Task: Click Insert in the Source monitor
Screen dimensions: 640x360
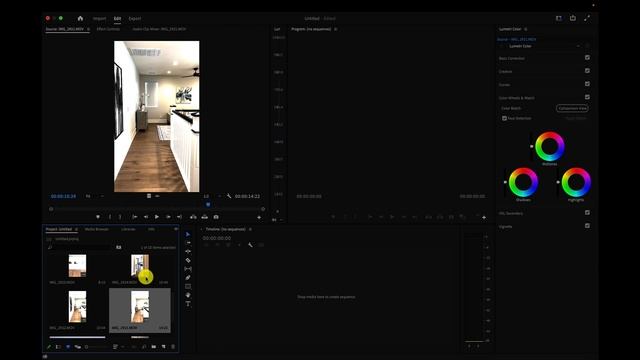Action: pos(193,217)
